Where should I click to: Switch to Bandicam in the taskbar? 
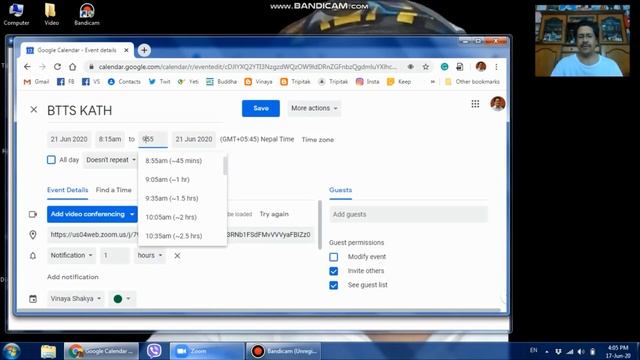(283, 351)
